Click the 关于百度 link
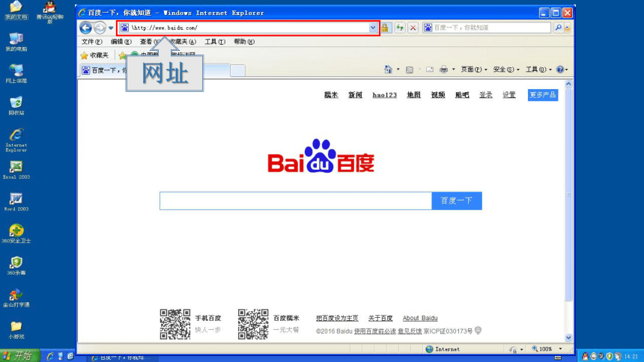Screen dimensions: 644x362 tap(380, 318)
